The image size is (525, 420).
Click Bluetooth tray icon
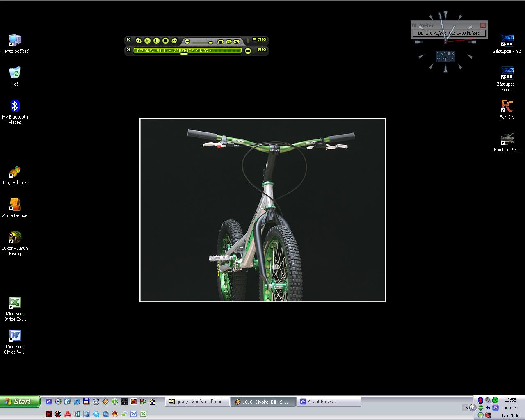pos(480,400)
